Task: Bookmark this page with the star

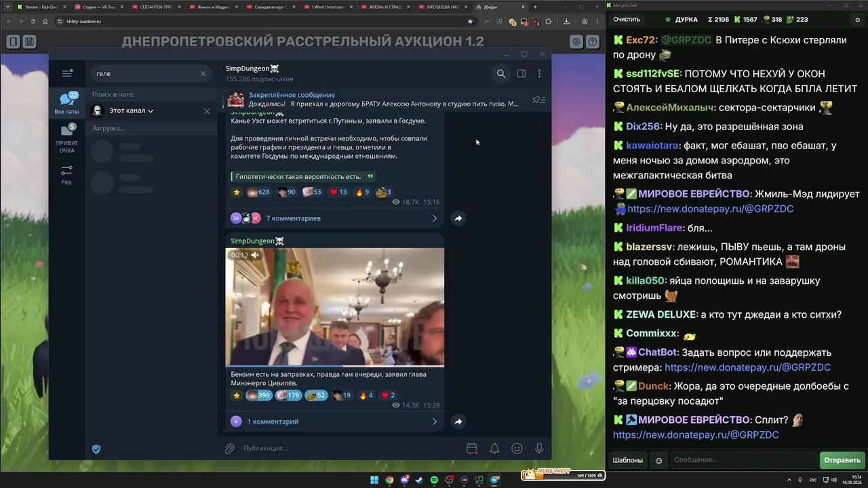Action: coord(470,21)
